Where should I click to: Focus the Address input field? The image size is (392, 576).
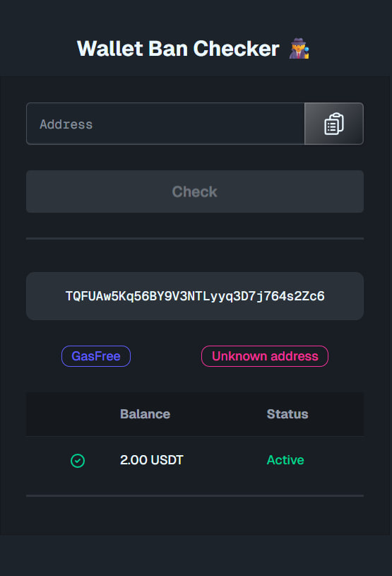(x=165, y=124)
